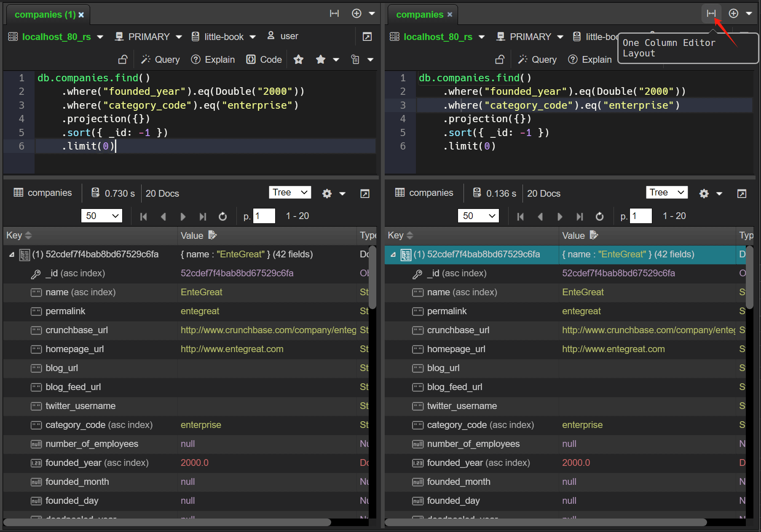The image size is (761, 532).
Task: Click left results time 0.730 s icon
Action: [96, 193]
